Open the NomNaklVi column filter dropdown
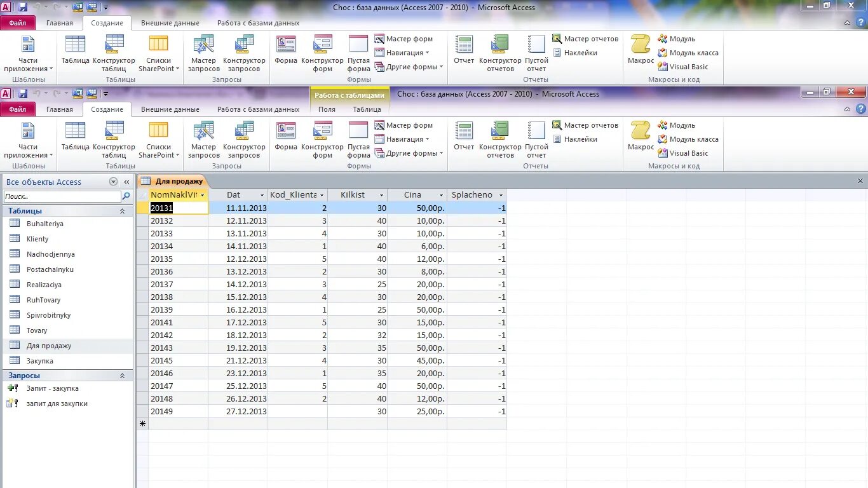Screen dimensions: 868x488 click(x=202, y=195)
